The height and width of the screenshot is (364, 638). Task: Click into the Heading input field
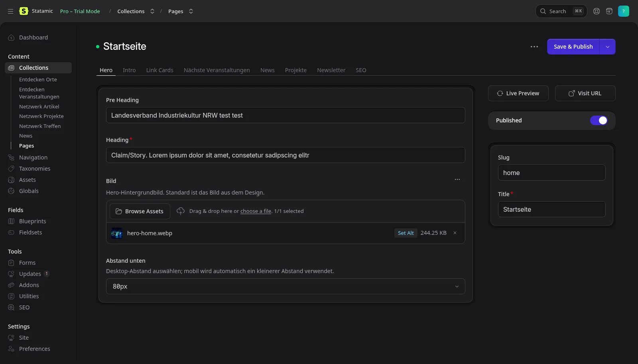(286, 155)
